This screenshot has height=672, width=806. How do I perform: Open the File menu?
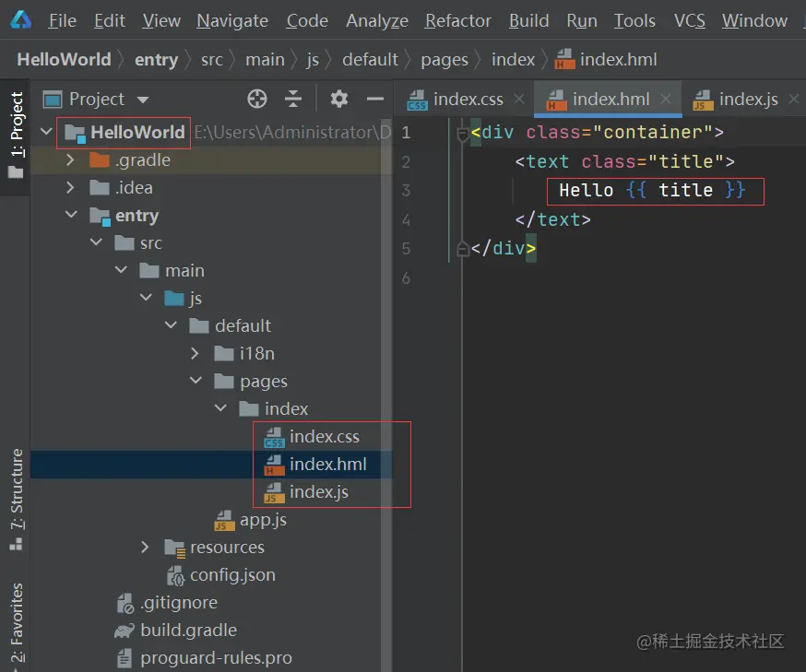(x=62, y=20)
